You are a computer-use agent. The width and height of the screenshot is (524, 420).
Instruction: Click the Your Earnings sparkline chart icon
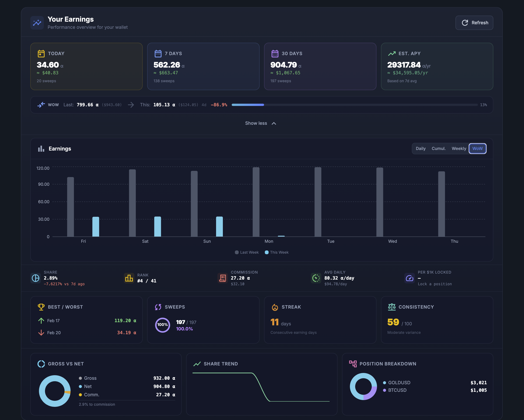pyautogui.click(x=37, y=23)
